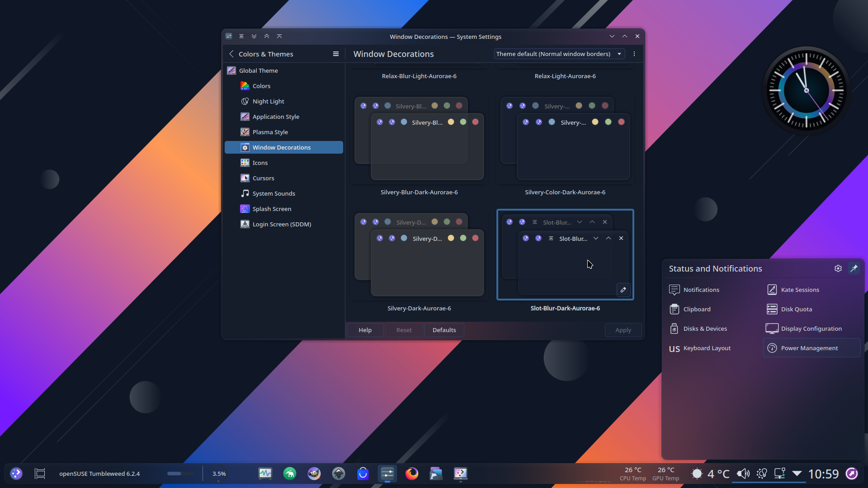The height and width of the screenshot is (488, 868).
Task: Select the Silvery-Color-Dark-Aurorae-6 theme preview
Action: point(565,138)
